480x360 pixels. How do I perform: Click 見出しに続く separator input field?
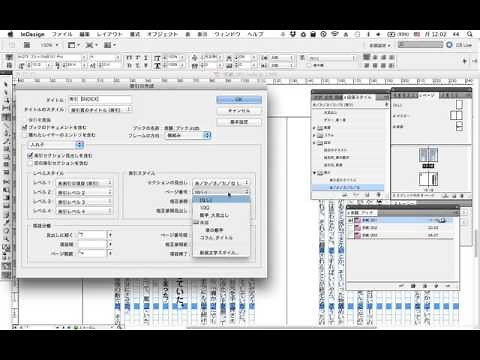[92, 235]
